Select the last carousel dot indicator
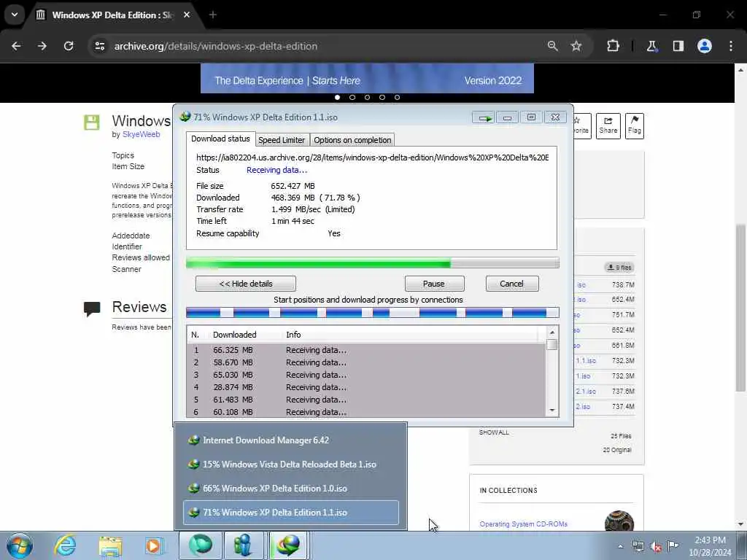 click(398, 97)
